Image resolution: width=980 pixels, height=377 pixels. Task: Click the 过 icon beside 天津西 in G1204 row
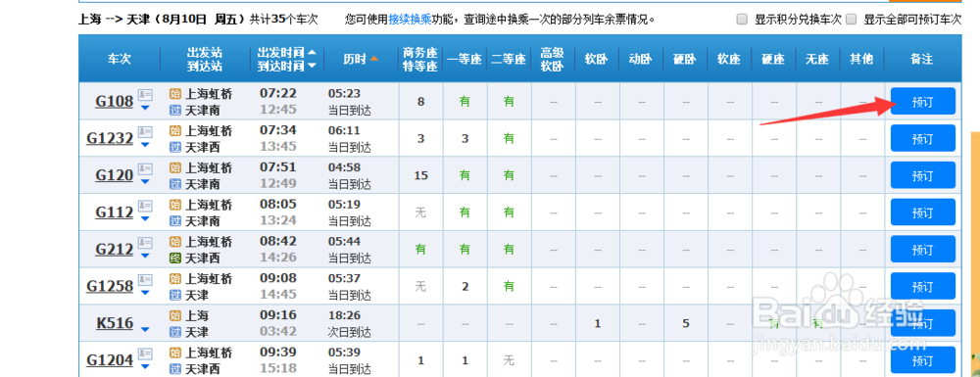(x=175, y=369)
